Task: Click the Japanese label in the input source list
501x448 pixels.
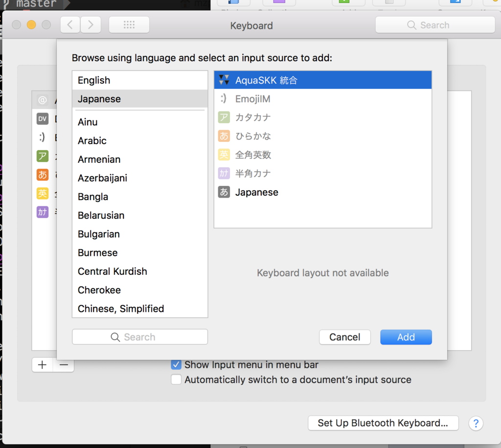Action: pyautogui.click(x=257, y=192)
